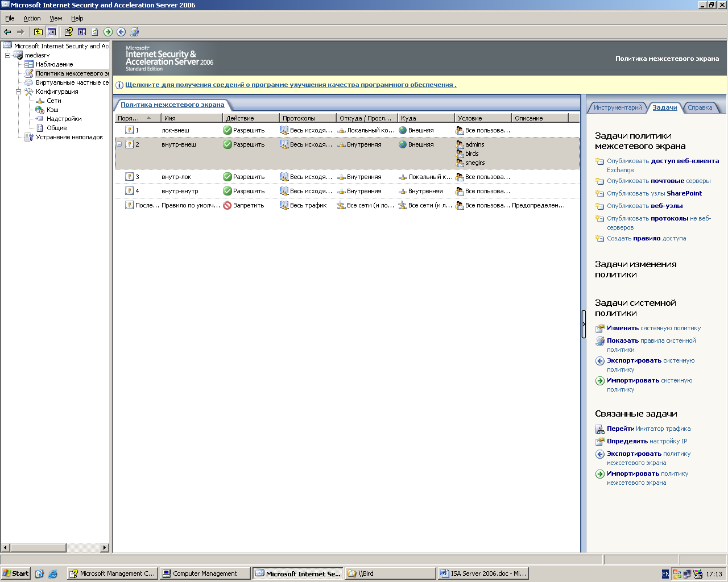
Task: Click the mediasrv server icon in tree
Action: click(x=18, y=55)
